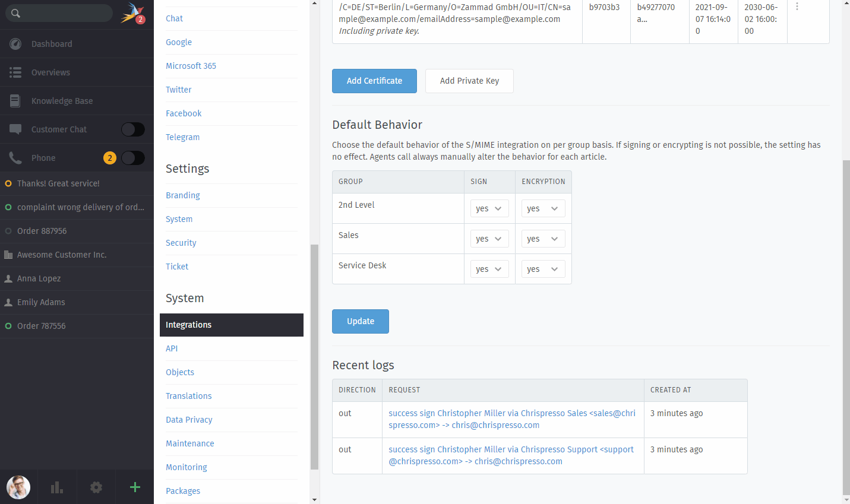Open admin settings gear icon
The height and width of the screenshot is (504, 850).
click(x=96, y=487)
